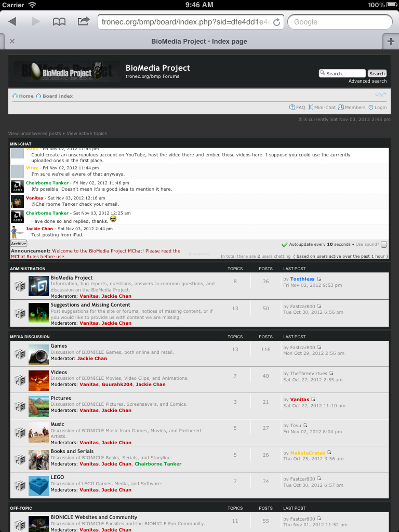Tap the forum Search keywords box
The width and height of the screenshot is (399, 532).
pos(342,73)
